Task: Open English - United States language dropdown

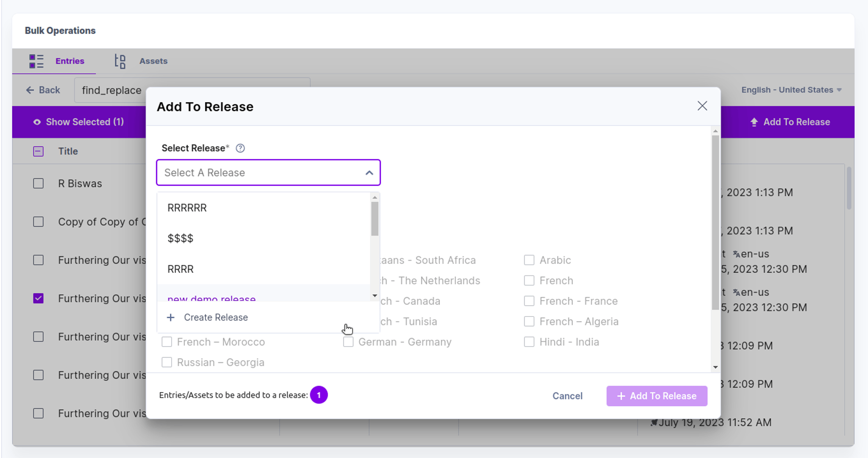Action: [791, 90]
